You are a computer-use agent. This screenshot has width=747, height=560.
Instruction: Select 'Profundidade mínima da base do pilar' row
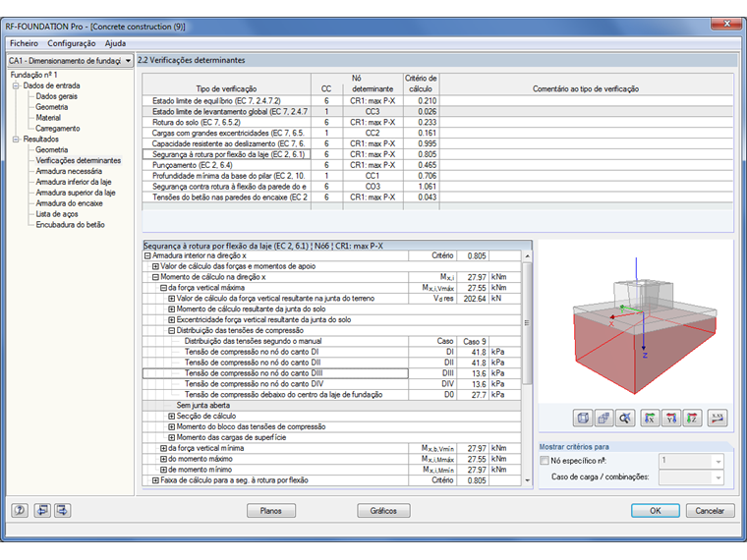tap(437, 176)
